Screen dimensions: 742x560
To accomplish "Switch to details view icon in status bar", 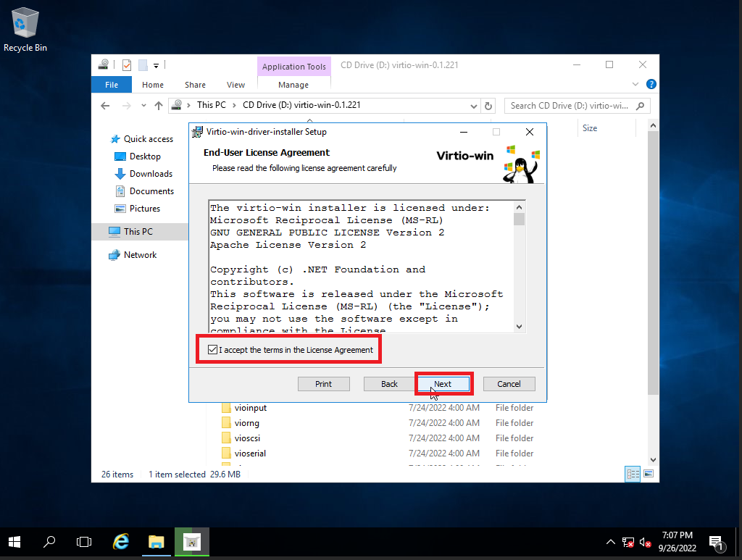I will tap(633, 474).
